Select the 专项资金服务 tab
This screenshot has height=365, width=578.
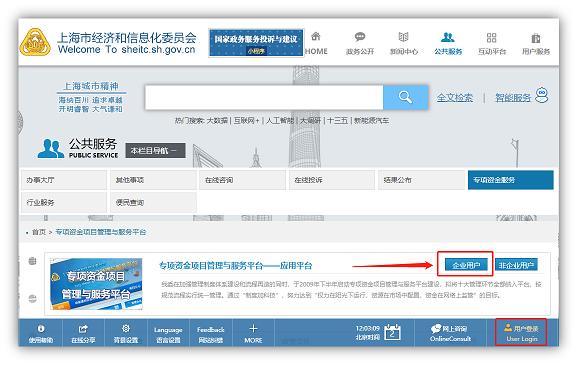(x=511, y=180)
